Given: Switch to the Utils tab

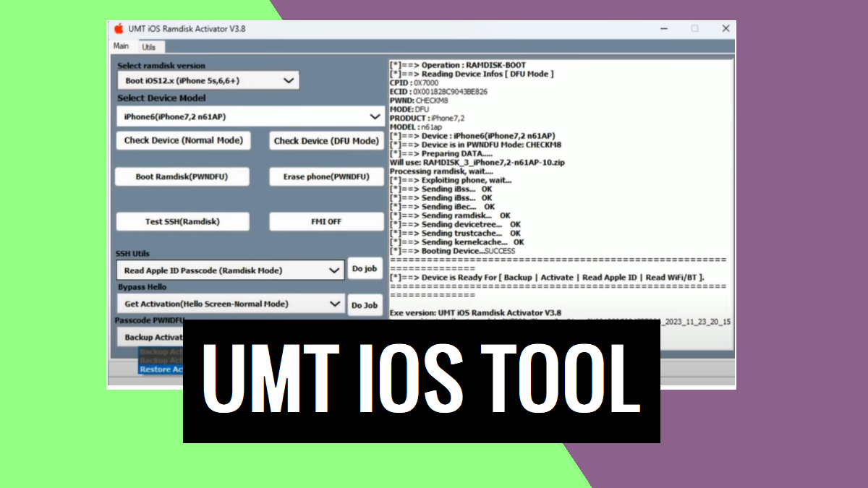Looking at the screenshot, I should (150, 46).
